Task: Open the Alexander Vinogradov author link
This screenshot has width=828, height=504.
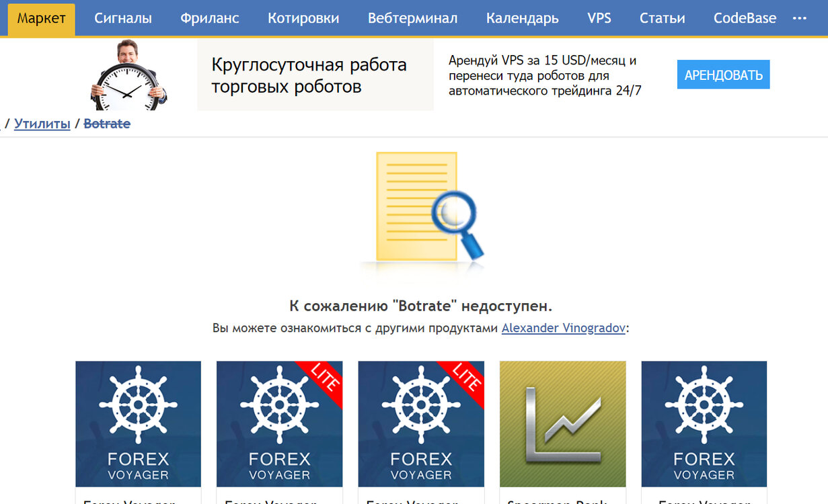Action: 564,329
